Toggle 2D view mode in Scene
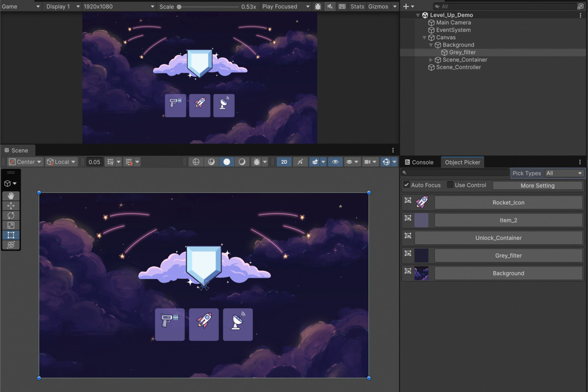This screenshot has height=392, width=588. pos(284,162)
